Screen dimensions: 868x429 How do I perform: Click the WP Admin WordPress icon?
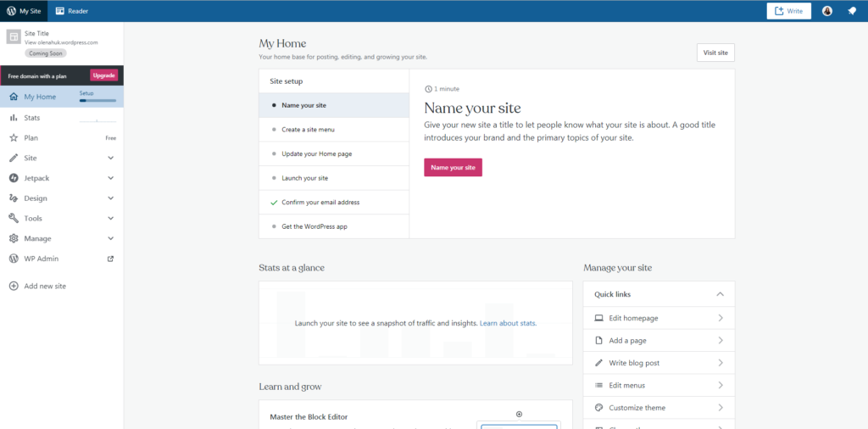(14, 259)
